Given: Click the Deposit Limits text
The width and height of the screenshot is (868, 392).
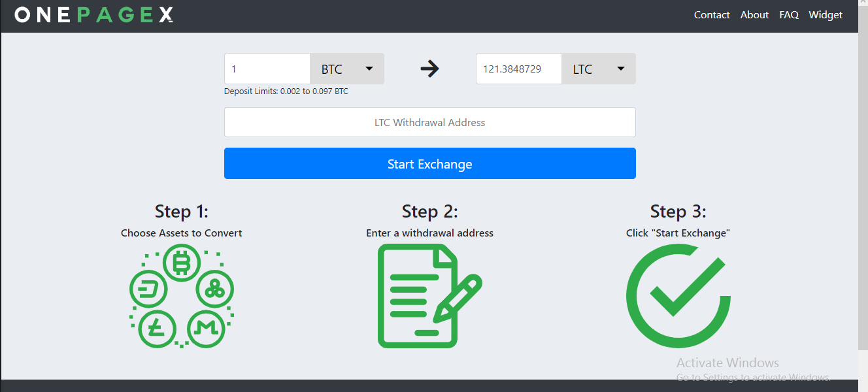Looking at the screenshot, I should 286,91.
